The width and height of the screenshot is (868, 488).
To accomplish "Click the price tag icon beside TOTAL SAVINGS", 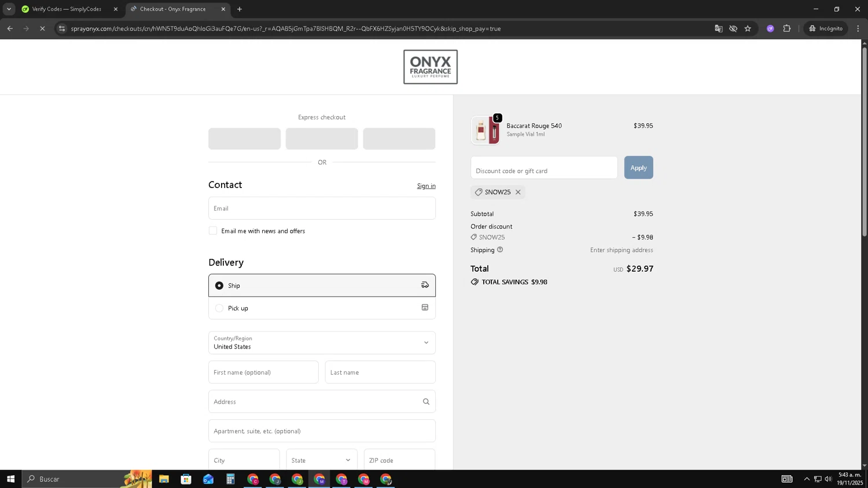I will pos(475,282).
